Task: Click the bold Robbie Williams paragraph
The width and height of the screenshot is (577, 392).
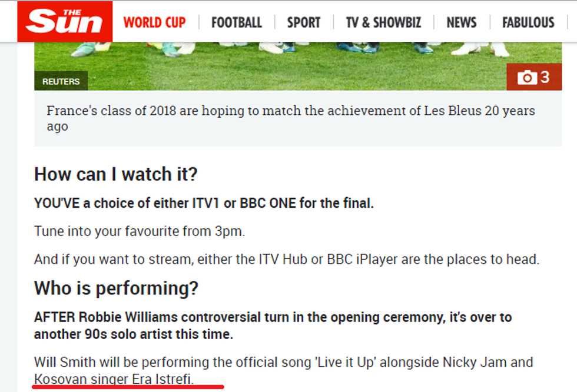Action: point(273,325)
